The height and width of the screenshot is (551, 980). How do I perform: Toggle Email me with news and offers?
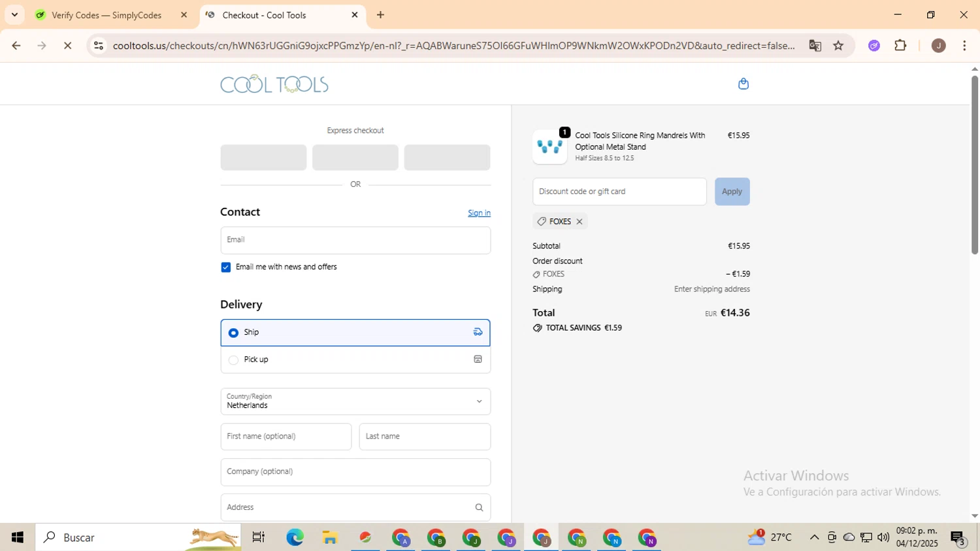tap(226, 267)
